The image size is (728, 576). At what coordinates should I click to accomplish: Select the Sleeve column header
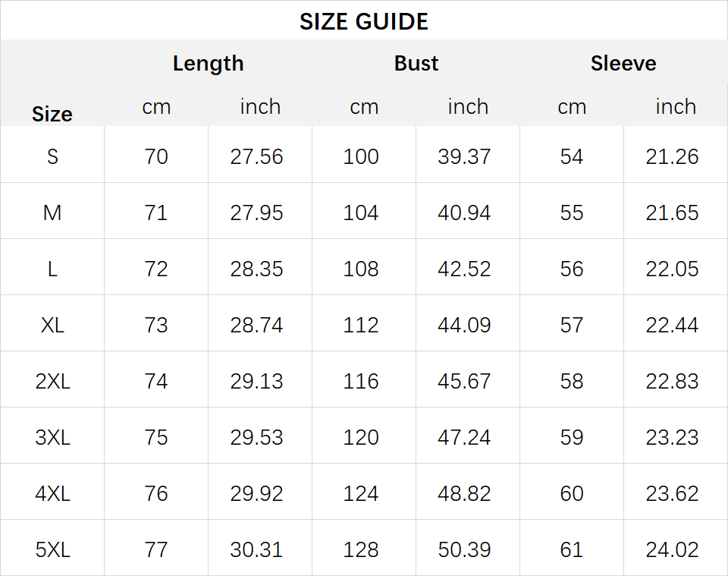tap(623, 63)
